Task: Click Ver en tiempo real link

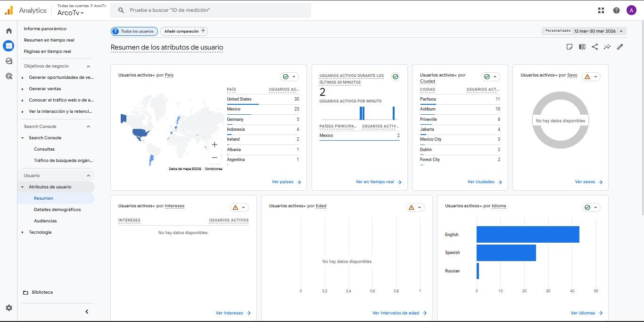Action: (x=379, y=182)
